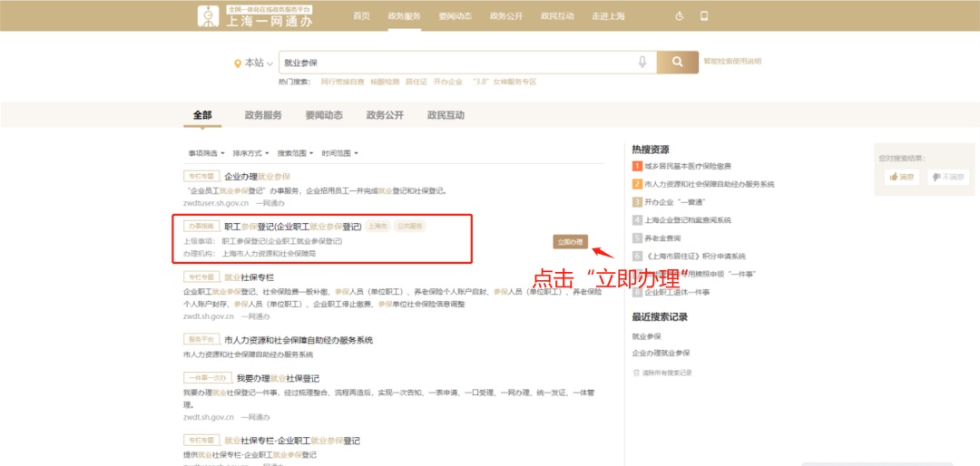Image resolution: width=980 pixels, height=466 pixels.
Task: Click the 立即办理 button
Action: click(571, 241)
